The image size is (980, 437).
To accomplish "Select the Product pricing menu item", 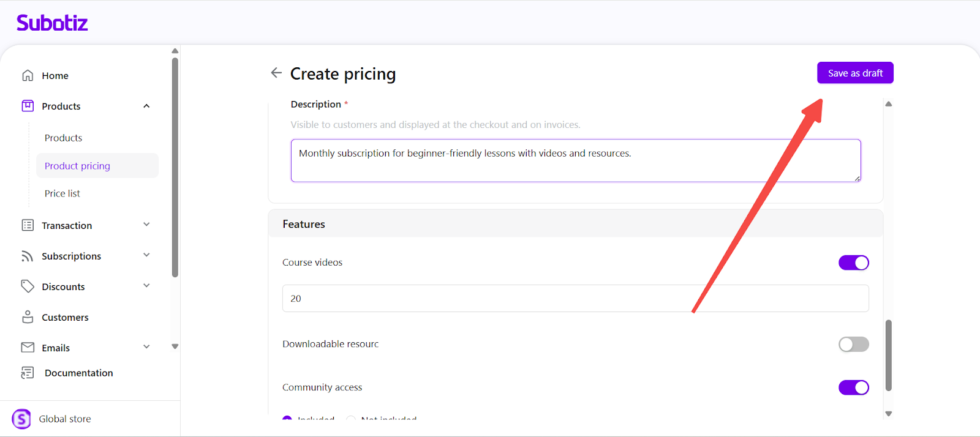I will (x=78, y=166).
